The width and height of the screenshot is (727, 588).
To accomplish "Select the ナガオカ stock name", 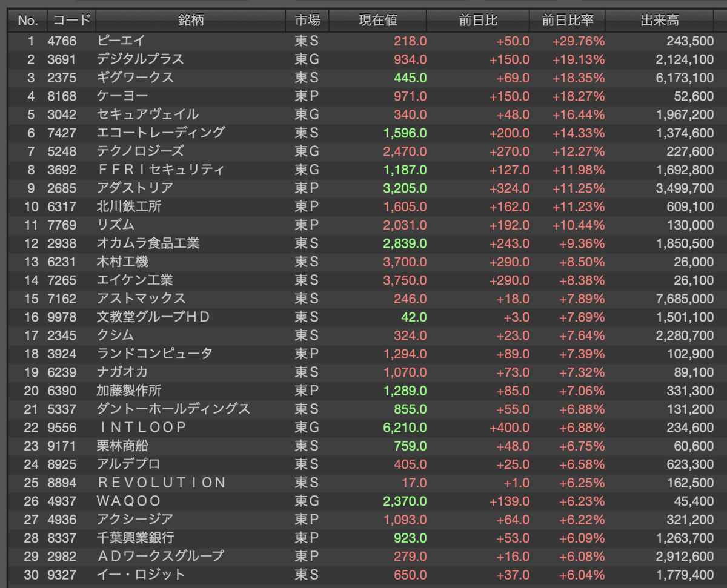I will 122,372.
